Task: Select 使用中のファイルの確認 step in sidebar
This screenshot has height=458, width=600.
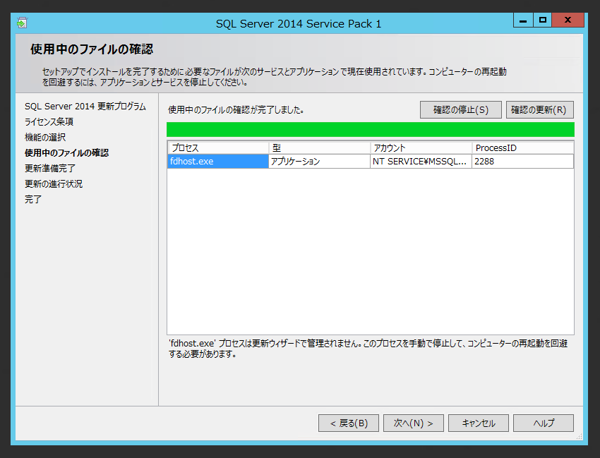Action: pos(67,153)
